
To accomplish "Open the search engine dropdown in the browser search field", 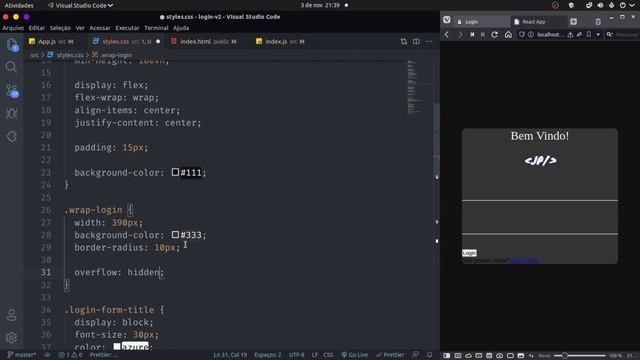I will click(x=609, y=35).
